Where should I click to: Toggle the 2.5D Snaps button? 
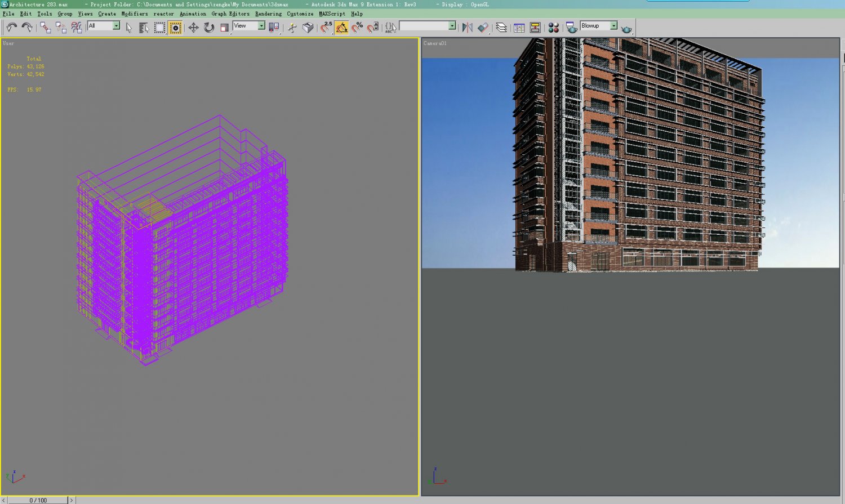point(325,26)
